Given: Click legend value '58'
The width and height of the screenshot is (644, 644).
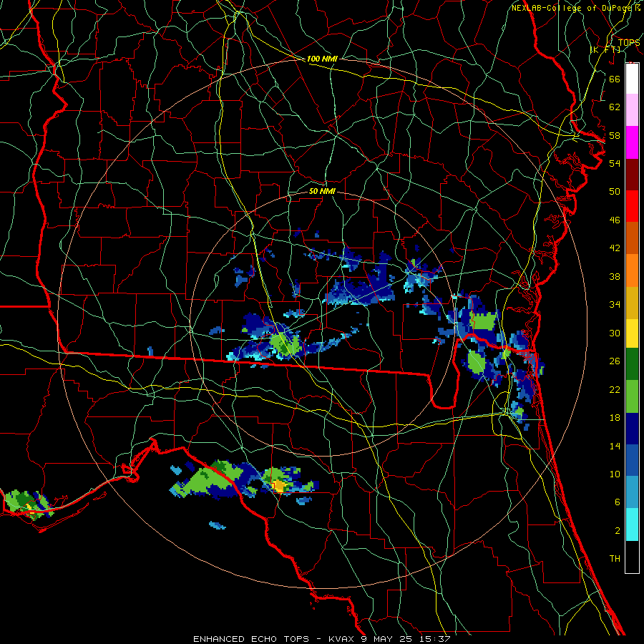Looking at the screenshot, I should (615, 135).
